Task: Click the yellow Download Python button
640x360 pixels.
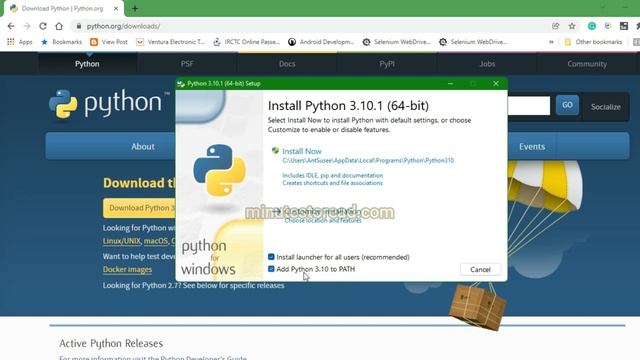Action: coord(139,208)
